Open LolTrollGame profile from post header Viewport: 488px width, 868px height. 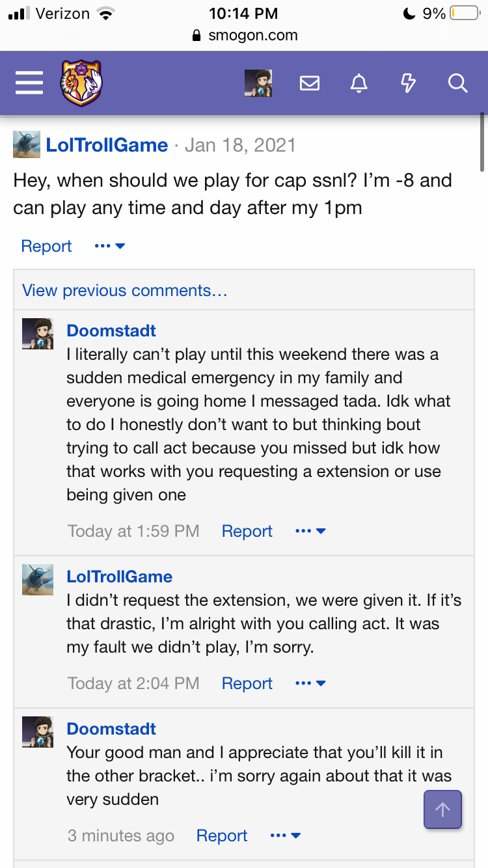pos(107,144)
